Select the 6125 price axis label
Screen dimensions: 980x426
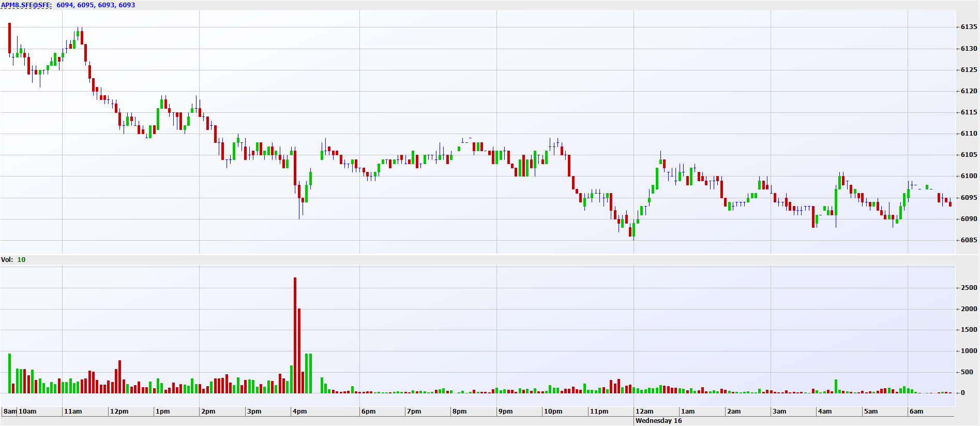click(x=969, y=70)
